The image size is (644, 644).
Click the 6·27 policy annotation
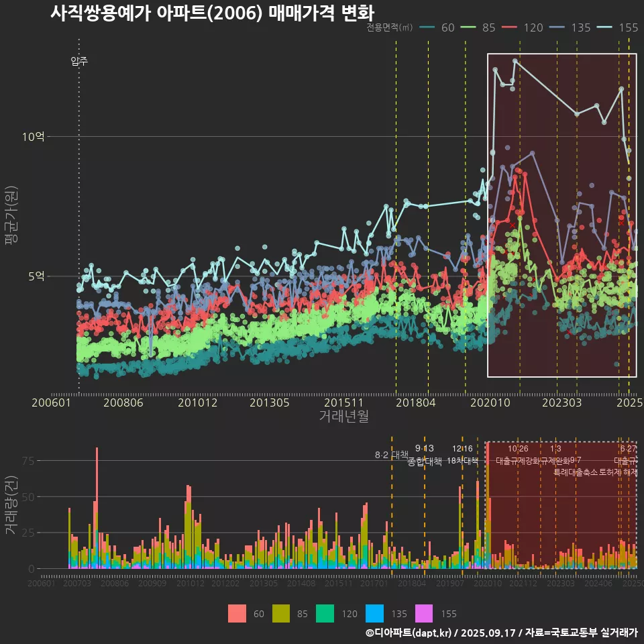pyautogui.click(x=629, y=449)
